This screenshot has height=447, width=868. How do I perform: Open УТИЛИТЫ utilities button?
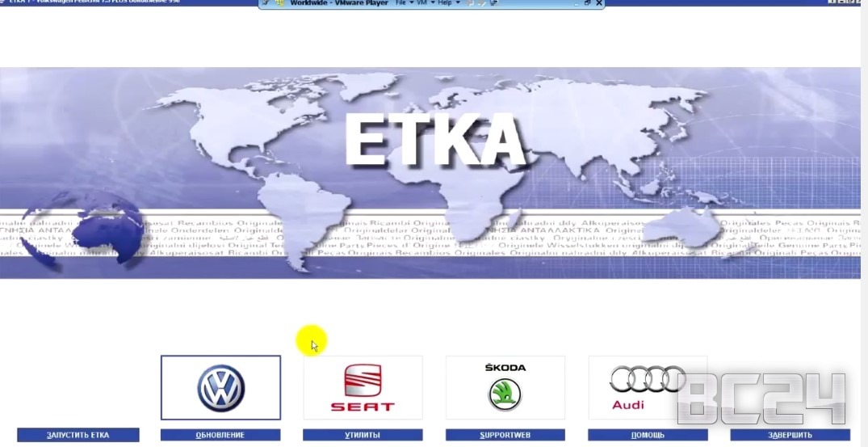(x=363, y=435)
